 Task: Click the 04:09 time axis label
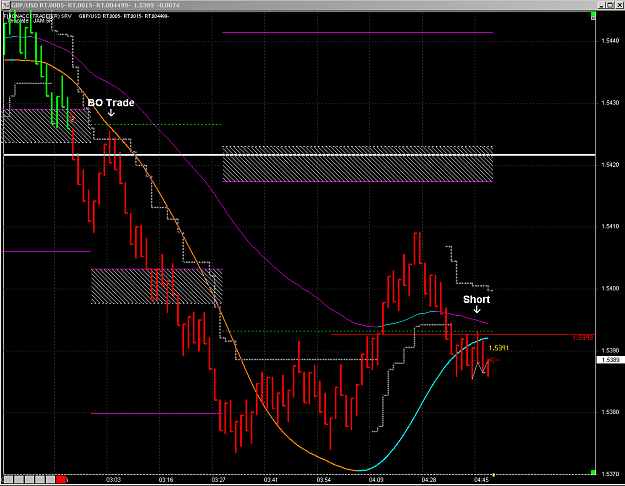click(376, 480)
